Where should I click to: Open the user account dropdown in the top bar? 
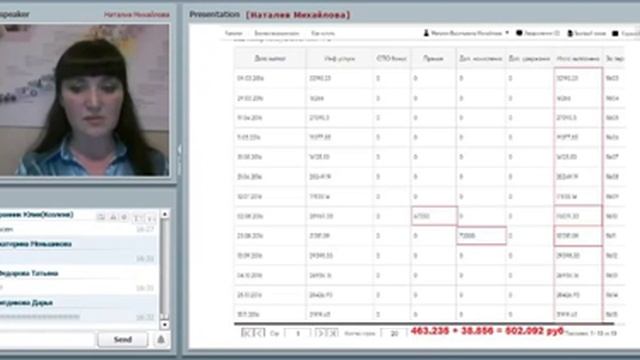coord(466,33)
